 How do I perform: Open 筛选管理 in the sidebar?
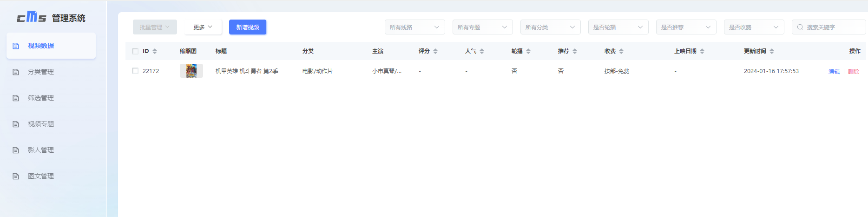coord(51,98)
